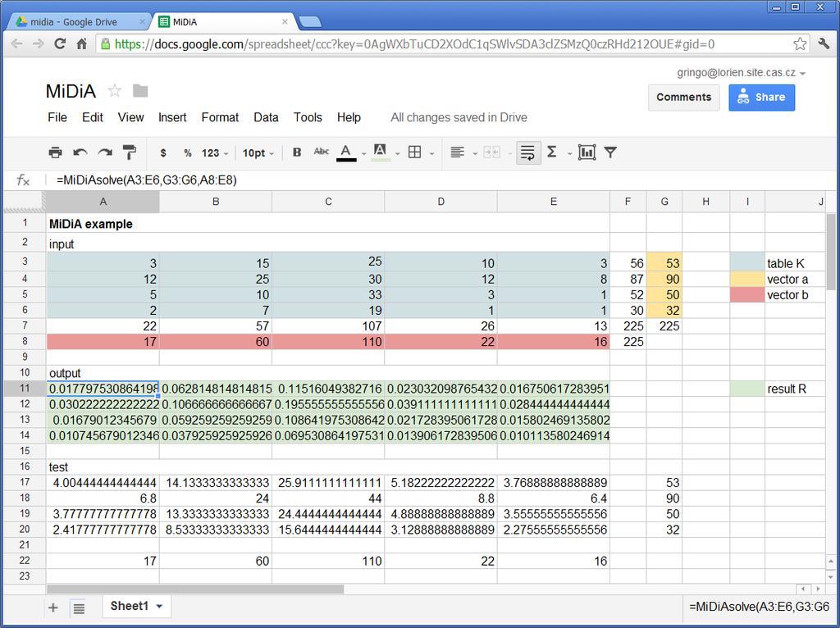Viewport: 840px width, 628px height.
Task: Click the yellow cell with value 53
Action: pyautogui.click(x=664, y=263)
